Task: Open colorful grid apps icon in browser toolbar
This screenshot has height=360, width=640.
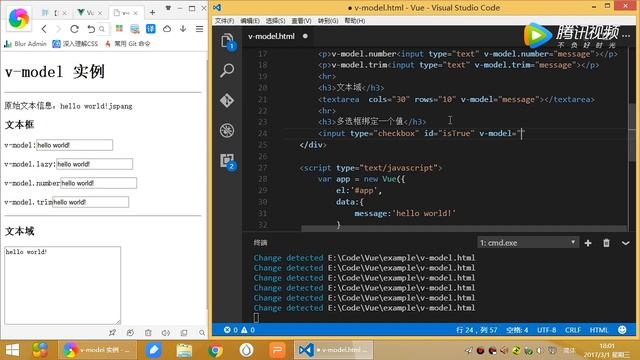Action: [x=119, y=28]
